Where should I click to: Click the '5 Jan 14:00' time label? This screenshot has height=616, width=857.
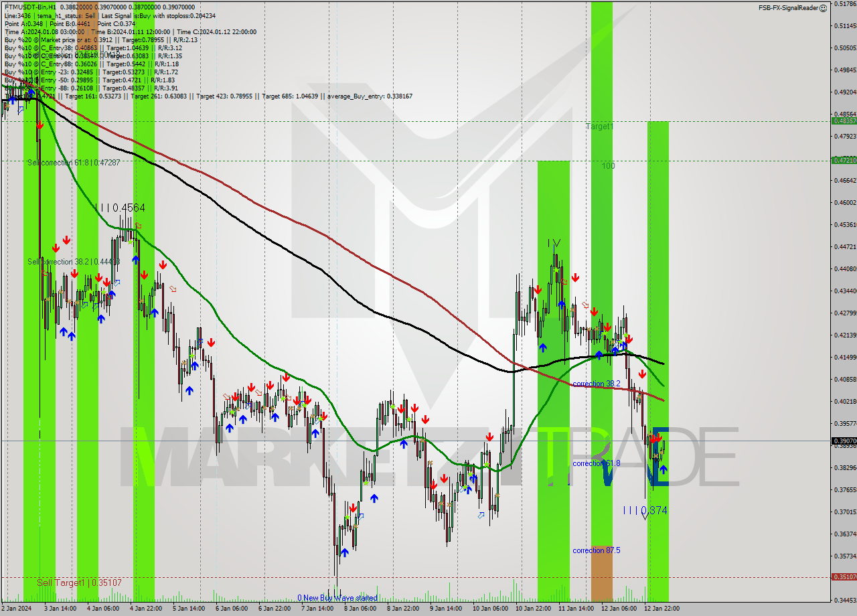[189, 609]
